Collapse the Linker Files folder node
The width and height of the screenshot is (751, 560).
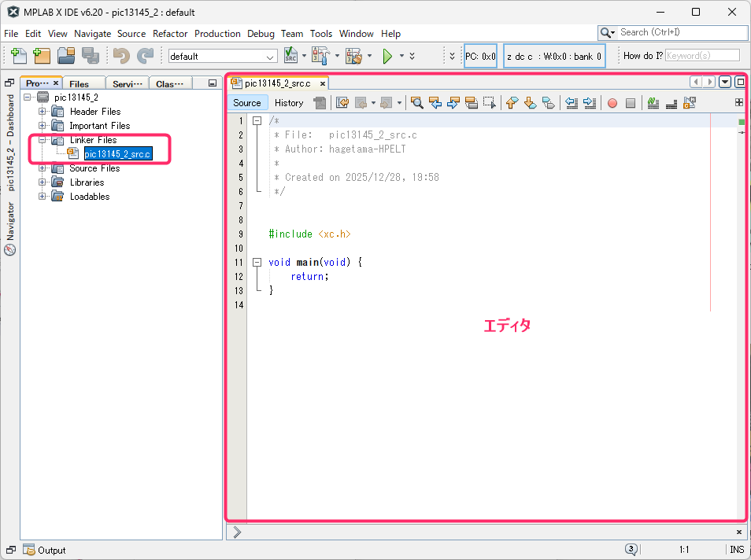click(x=43, y=140)
